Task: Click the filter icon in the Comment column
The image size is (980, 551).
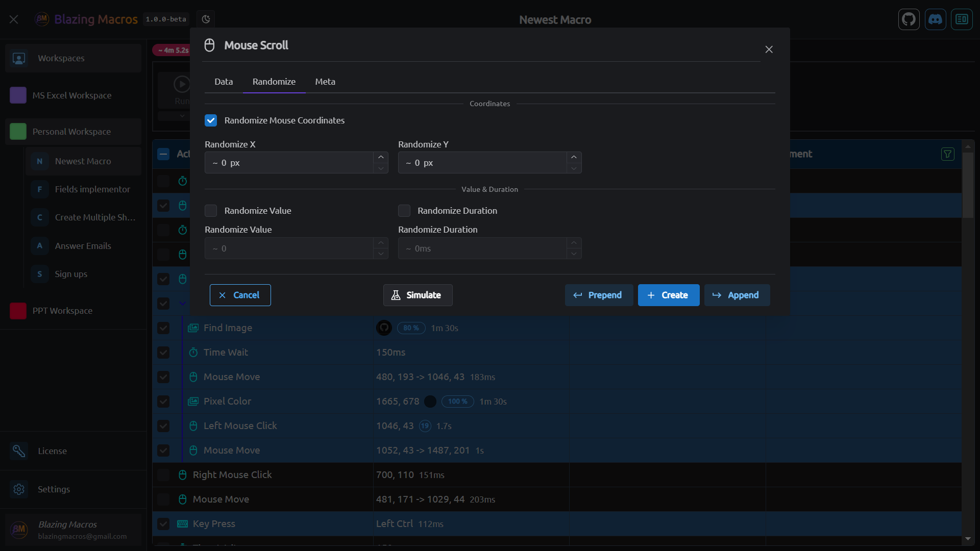Action: tap(948, 154)
